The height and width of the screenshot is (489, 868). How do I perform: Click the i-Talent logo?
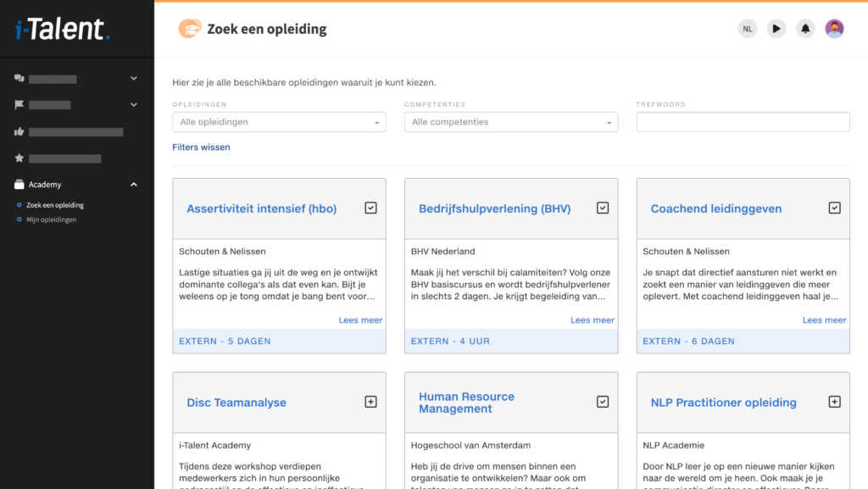pos(63,29)
